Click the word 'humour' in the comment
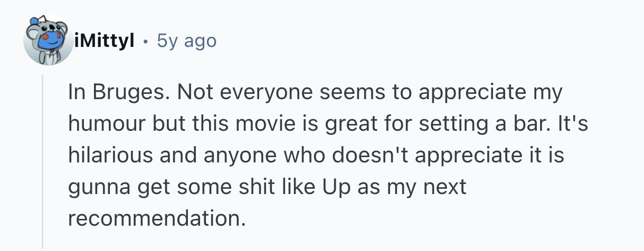 coord(107,124)
